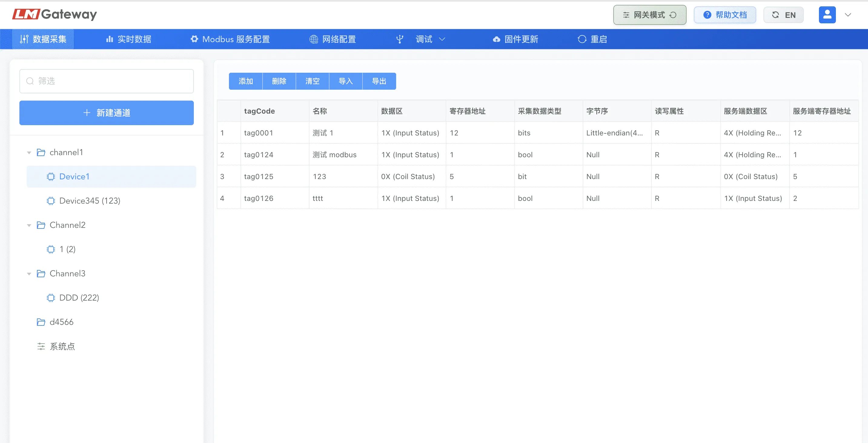The height and width of the screenshot is (443, 868).
Task: Click the channel1 folder icon
Action: coord(41,152)
